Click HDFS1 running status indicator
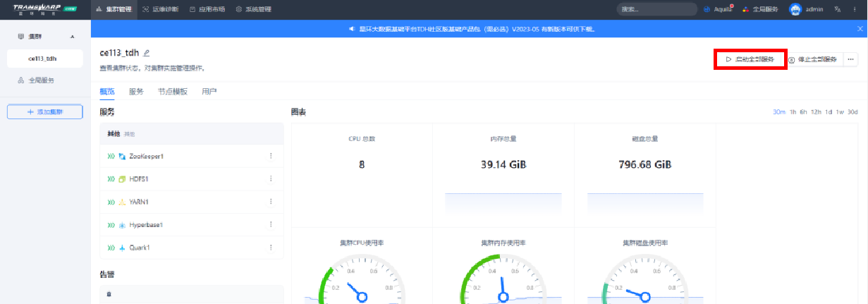 tap(111, 179)
